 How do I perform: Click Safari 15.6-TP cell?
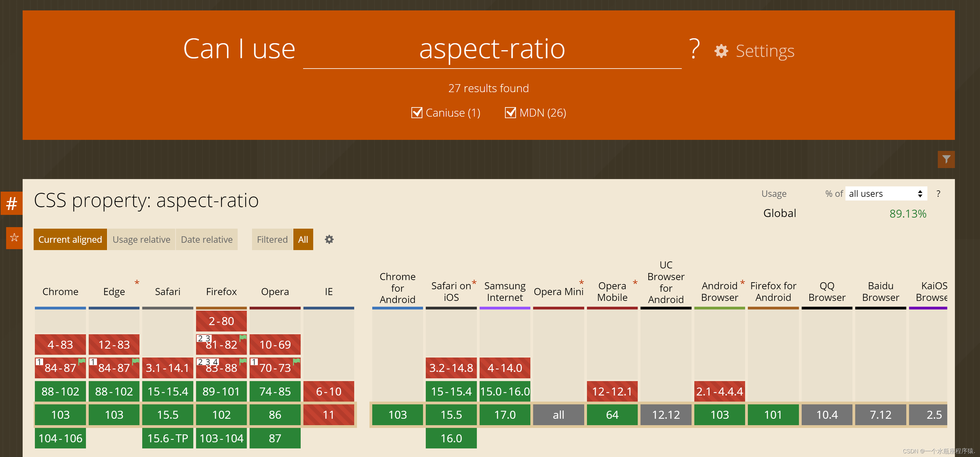coord(167,438)
